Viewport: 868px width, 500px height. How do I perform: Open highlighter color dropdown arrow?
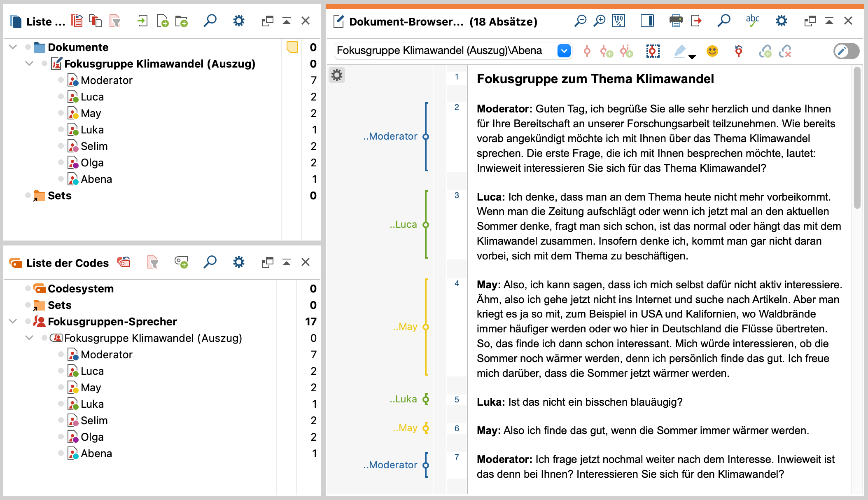[x=692, y=57]
